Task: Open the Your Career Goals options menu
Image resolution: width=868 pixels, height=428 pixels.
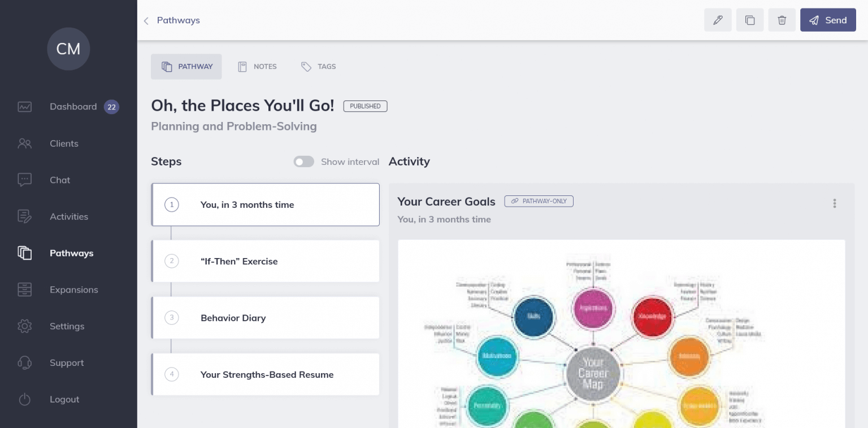Action: click(835, 203)
